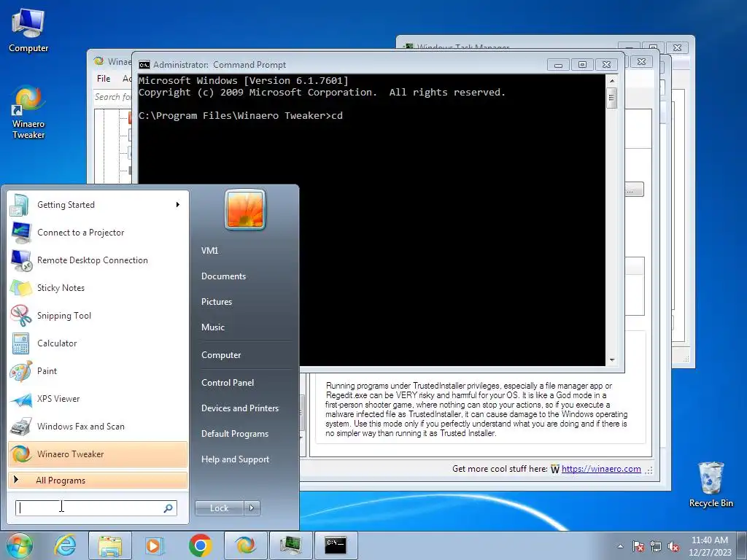Click the Action Center flag tray icon
The image size is (747, 560).
(x=638, y=547)
